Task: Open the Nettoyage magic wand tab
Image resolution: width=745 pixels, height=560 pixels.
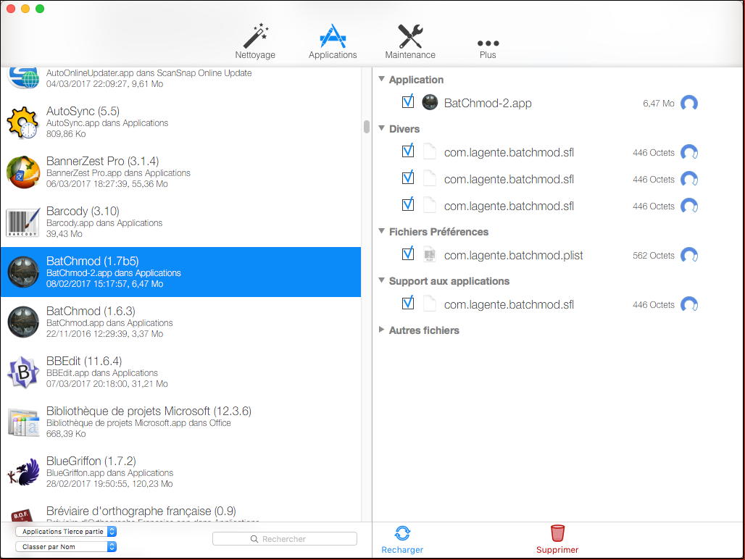Action: pyautogui.click(x=255, y=41)
